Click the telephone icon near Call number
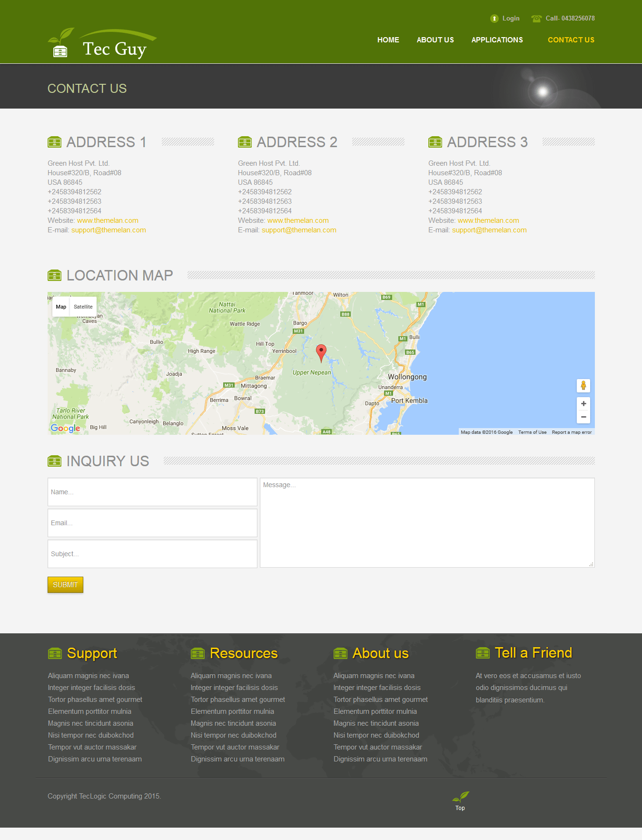Screen dimensions: 642x840 pyautogui.click(x=536, y=19)
